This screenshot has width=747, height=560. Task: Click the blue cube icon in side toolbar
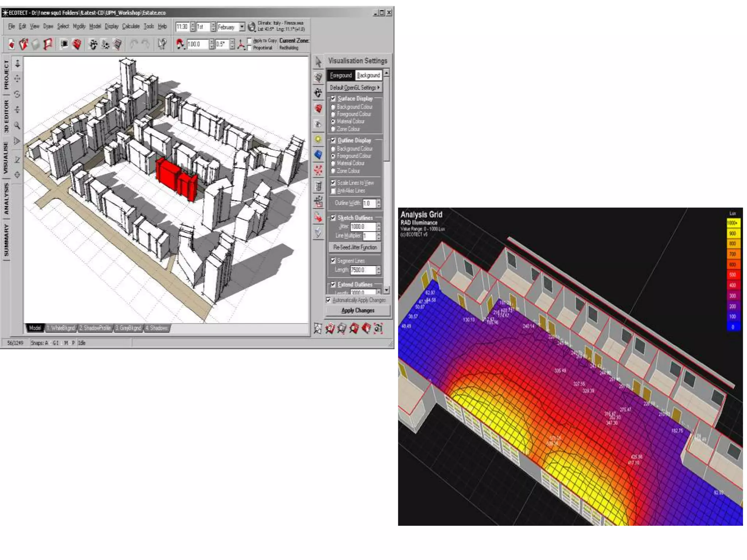[318, 155]
